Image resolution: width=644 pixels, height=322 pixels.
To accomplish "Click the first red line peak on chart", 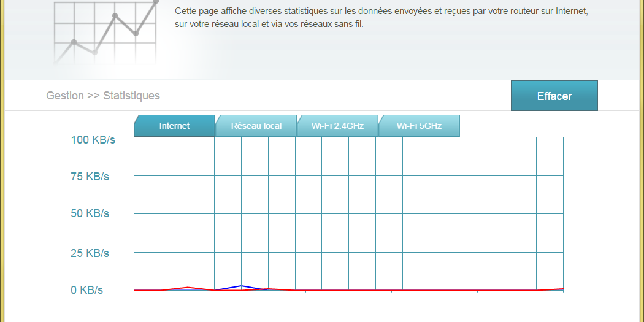I will tap(188, 287).
